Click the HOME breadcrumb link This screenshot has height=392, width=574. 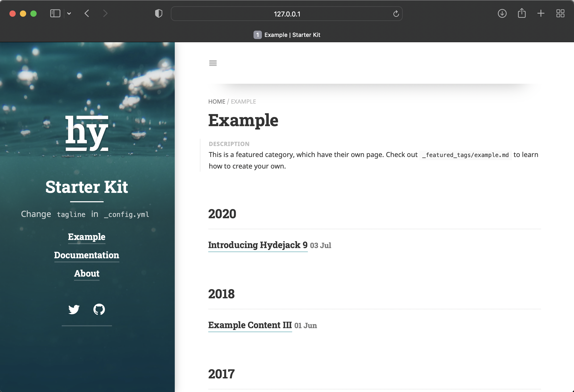(x=216, y=102)
